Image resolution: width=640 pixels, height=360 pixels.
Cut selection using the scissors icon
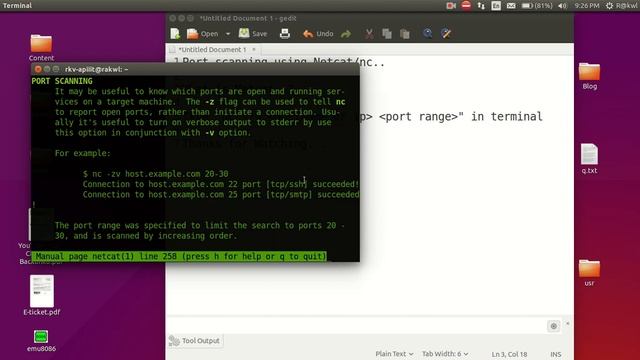[369, 34]
